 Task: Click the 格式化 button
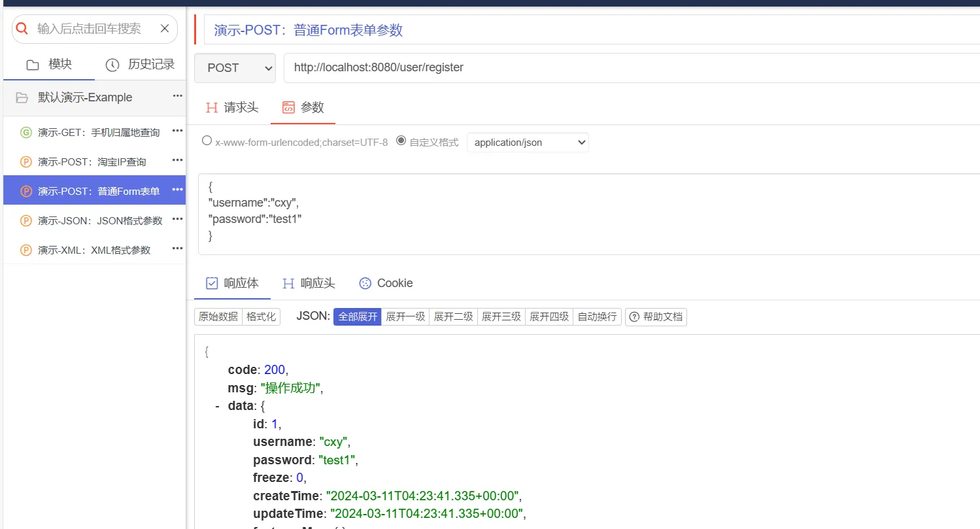pos(261,317)
